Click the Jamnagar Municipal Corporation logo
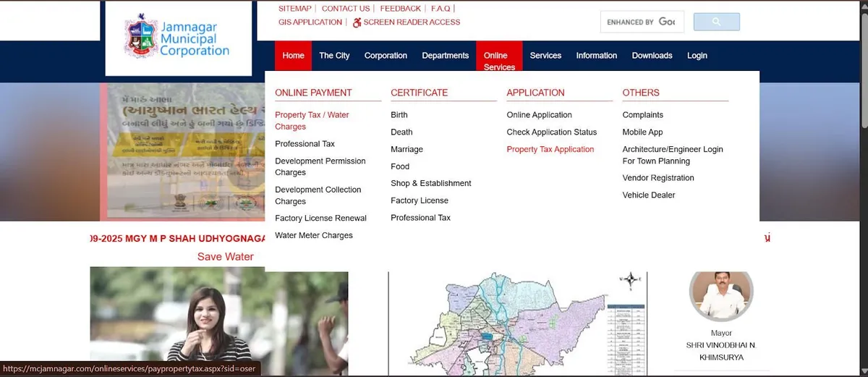 coord(178,38)
